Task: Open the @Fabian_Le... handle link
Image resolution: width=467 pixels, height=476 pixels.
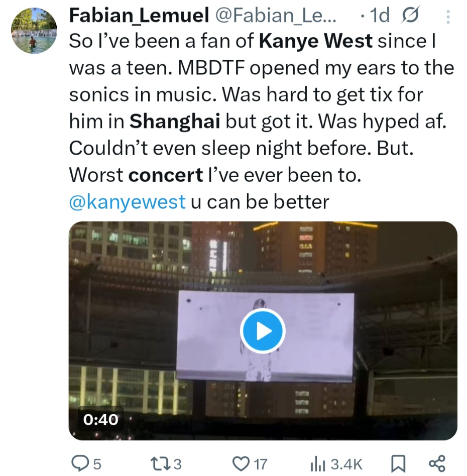Action: (275, 17)
